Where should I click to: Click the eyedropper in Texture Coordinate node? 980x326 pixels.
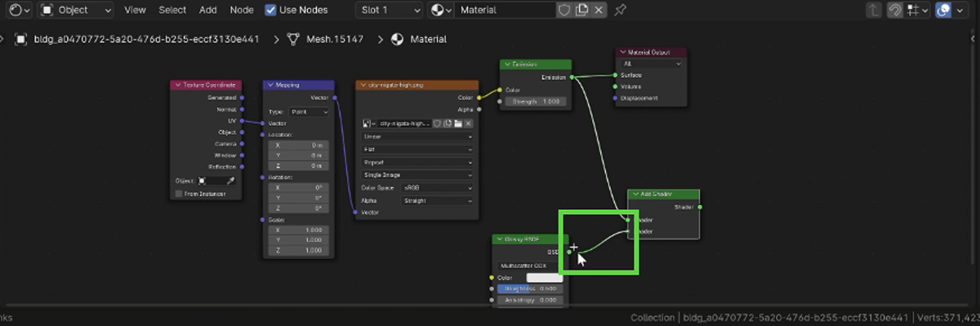tap(230, 181)
